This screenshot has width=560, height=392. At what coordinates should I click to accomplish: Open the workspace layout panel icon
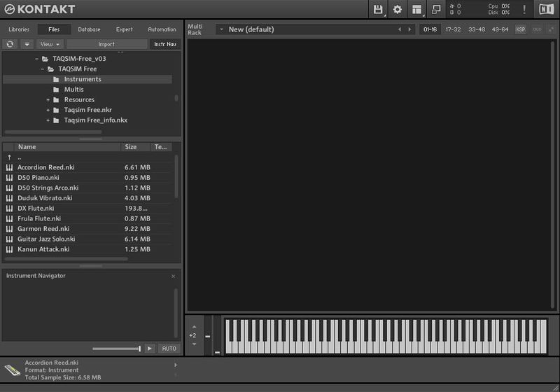[x=417, y=9]
